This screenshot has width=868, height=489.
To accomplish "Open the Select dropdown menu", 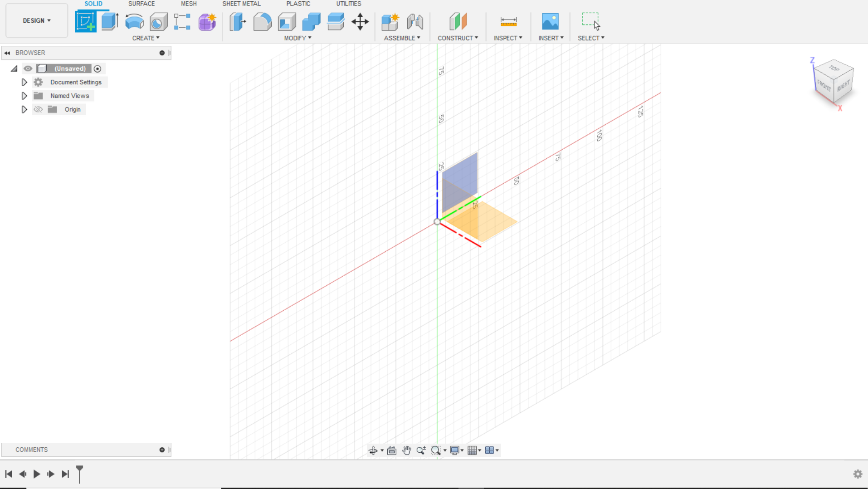I will coord(591,38).
